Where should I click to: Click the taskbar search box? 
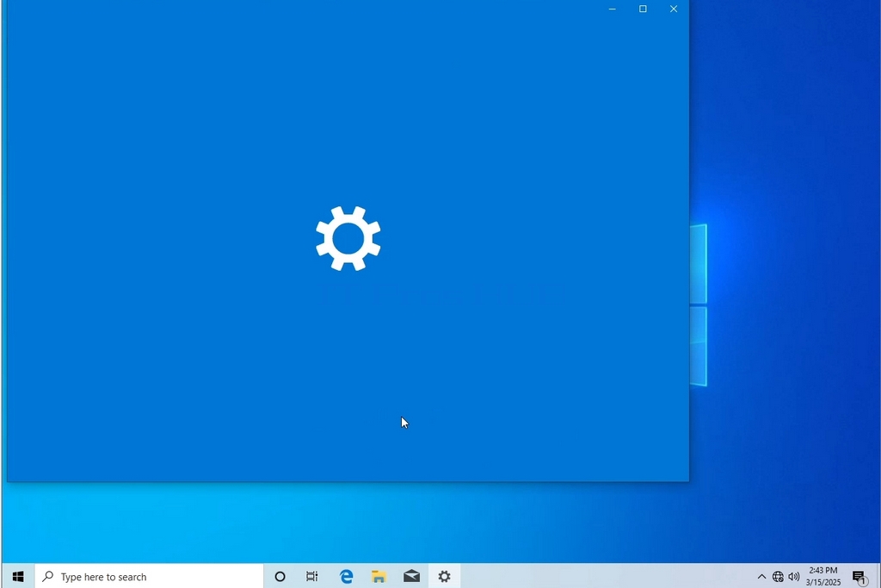pyautogui.click(x=149, y=576)
